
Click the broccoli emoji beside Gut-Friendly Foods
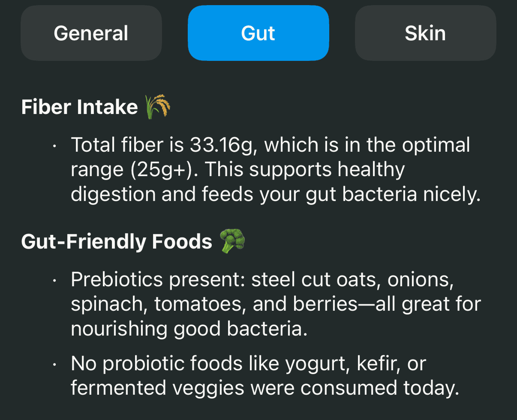click(232, 241)
